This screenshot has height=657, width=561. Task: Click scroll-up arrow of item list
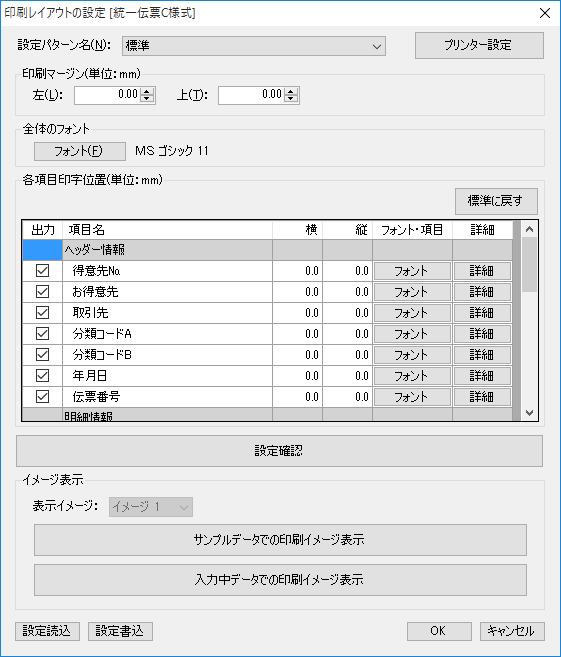[x=529, y=229]
